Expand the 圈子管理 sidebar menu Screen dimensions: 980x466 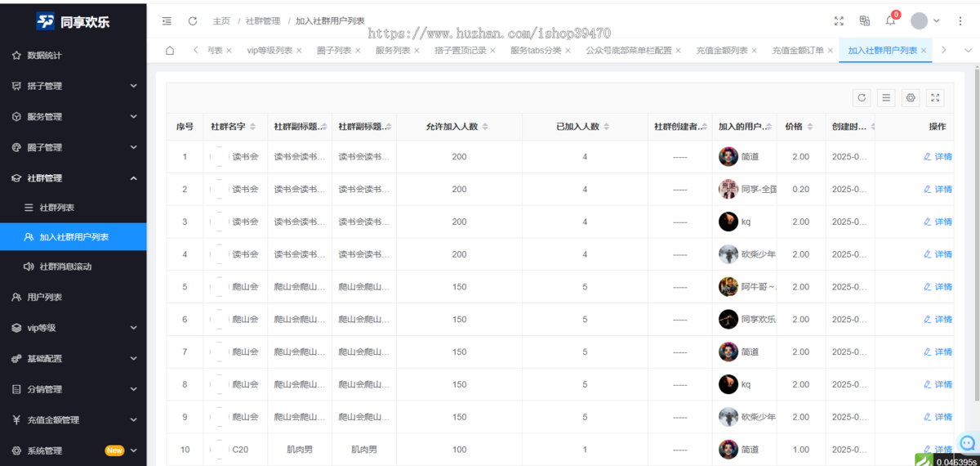(73, 148)
